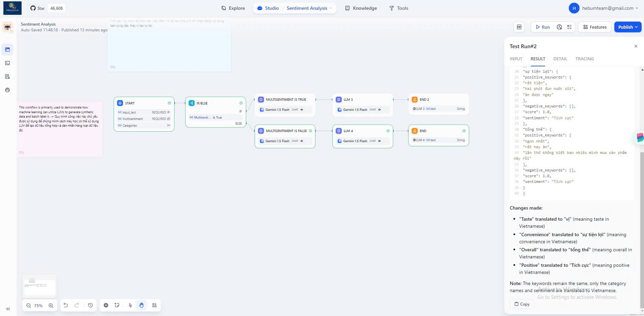Image resolution: width=644 pixels, height=316 pixels.
Task: Open run history clock icon
Action: click(x=559, y=27)
